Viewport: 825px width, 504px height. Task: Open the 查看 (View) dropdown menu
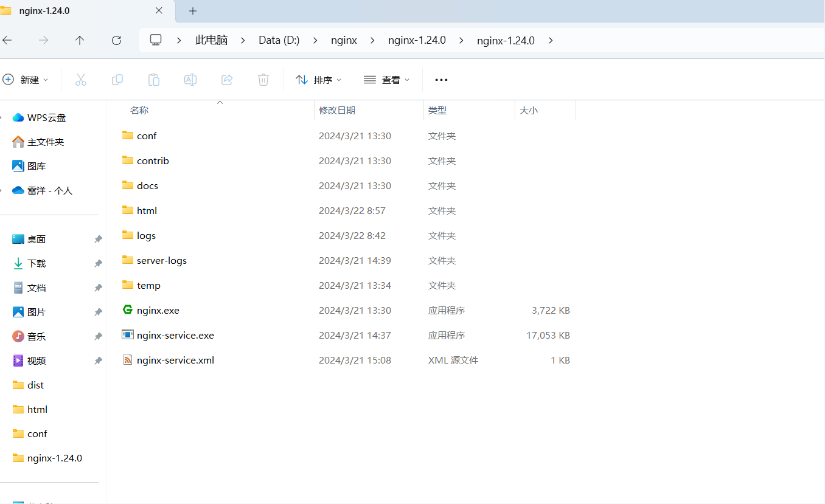[x=387, y=80]
